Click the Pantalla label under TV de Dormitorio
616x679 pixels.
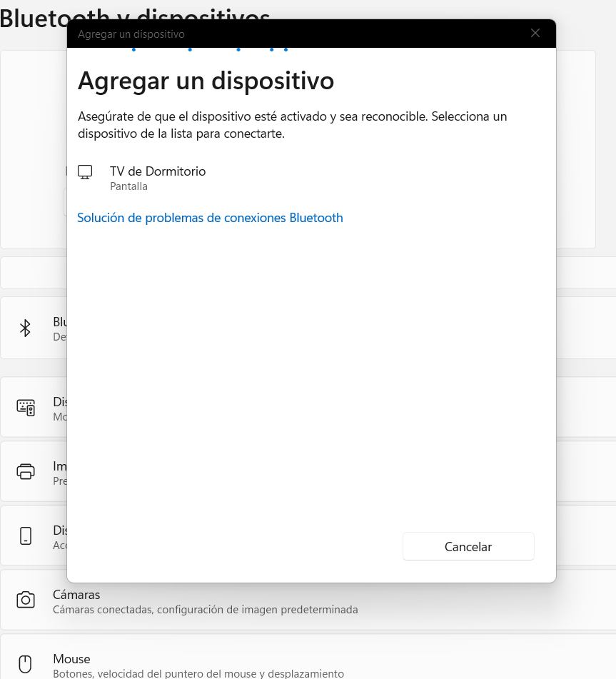128,186
